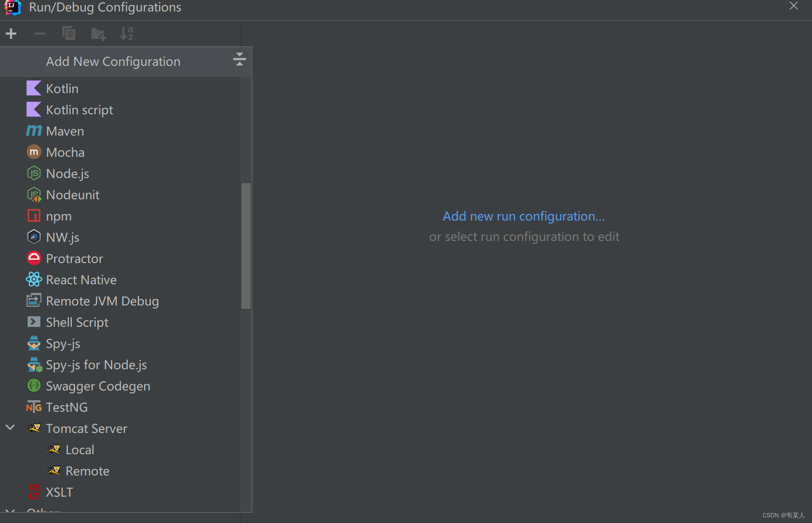Open the Add new run configuration link
This screenshot has height=523, width=812.
[x=523, y=216]
